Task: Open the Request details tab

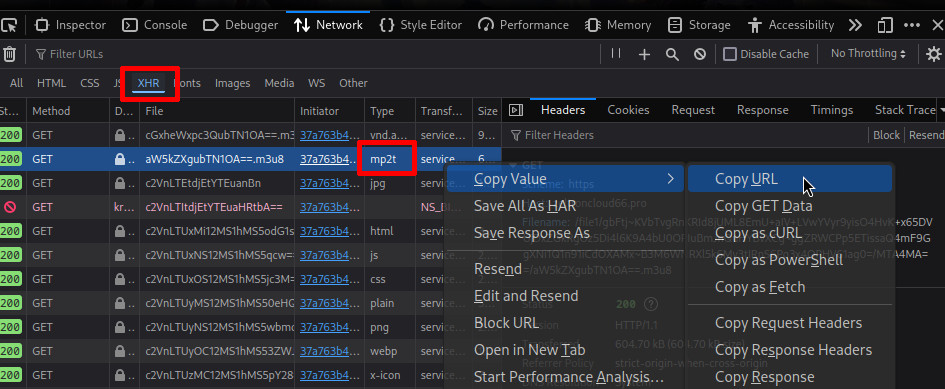Action: click(693, 110)
